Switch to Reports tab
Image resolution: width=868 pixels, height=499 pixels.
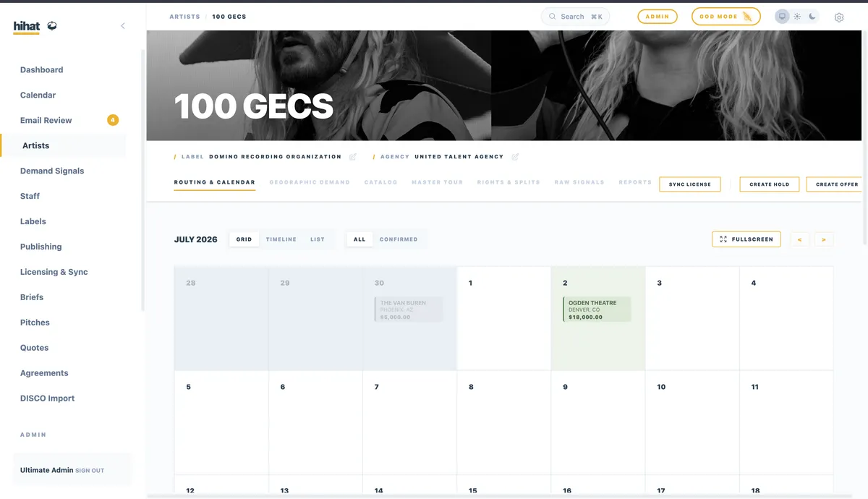pyautogui.click(x=635, y=183)
